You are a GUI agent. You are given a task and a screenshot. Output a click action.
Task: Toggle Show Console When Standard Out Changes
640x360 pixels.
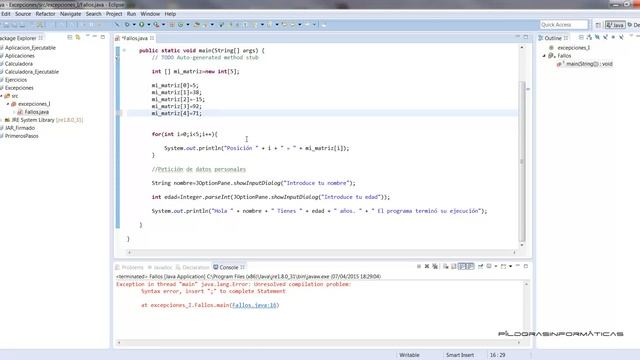[x=462, y=266]
